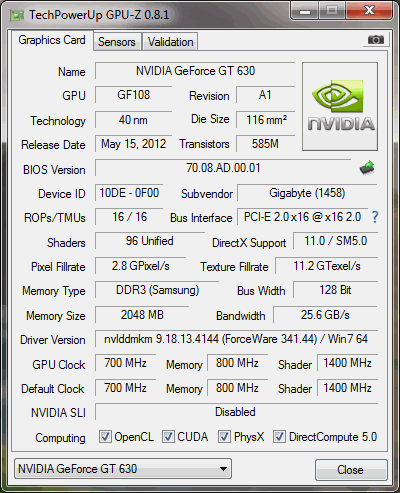Click GPU Clock row Memory value 800 MHz
400x493 pixels.
pyautogui.click(x=237, y=363)
